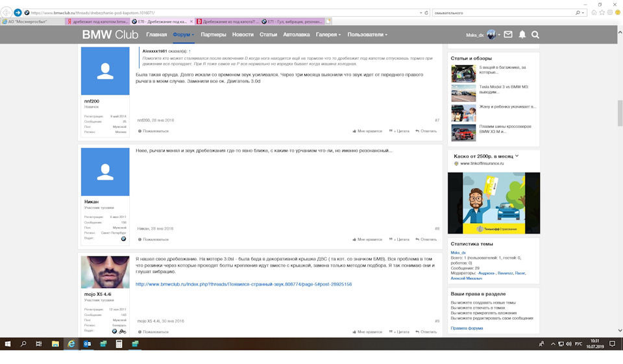The width and height of the screenshot is (623, 364).
Task: Open messages envelope icon in header
Action: 507,34
